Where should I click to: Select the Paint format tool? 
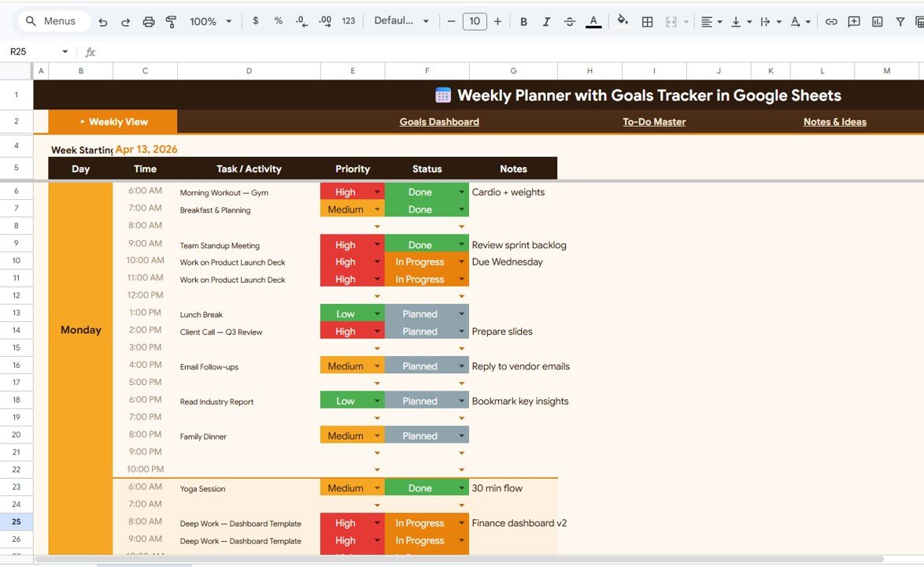[171, 22]
